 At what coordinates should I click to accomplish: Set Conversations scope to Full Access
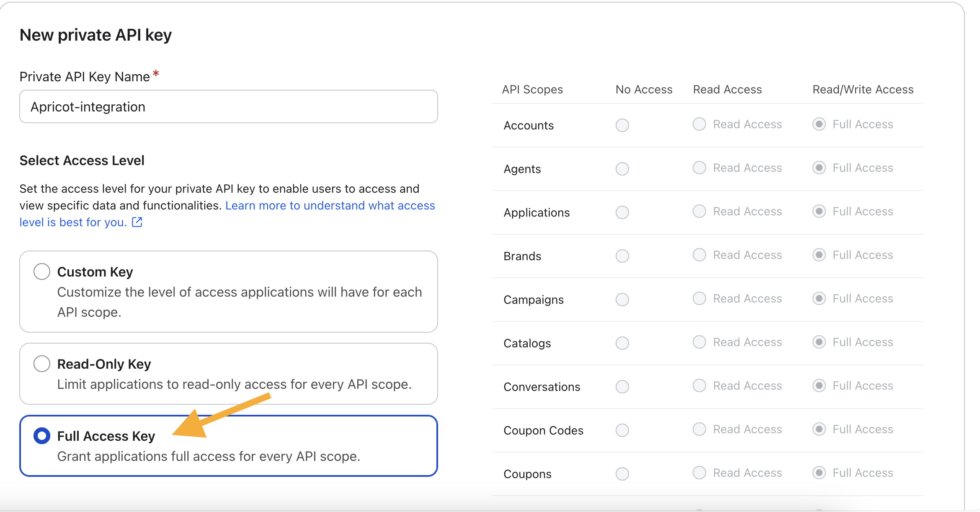coord(819,385)
